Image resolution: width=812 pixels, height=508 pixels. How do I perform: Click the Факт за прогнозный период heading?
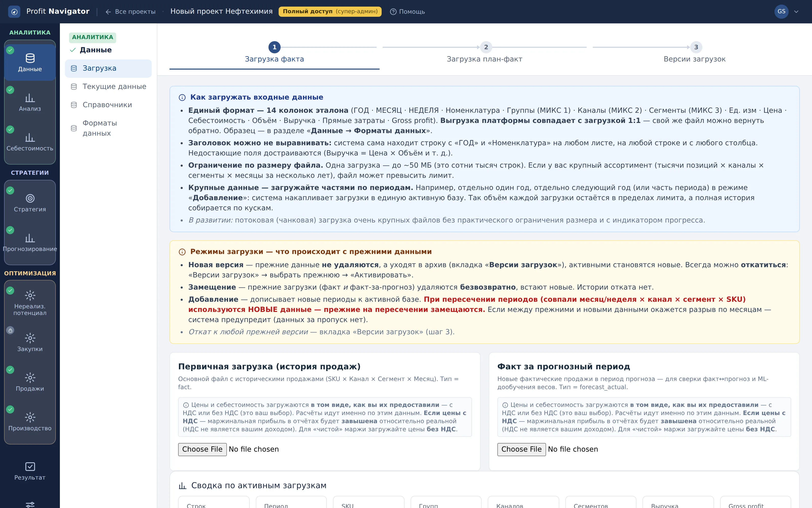point(564,367)
